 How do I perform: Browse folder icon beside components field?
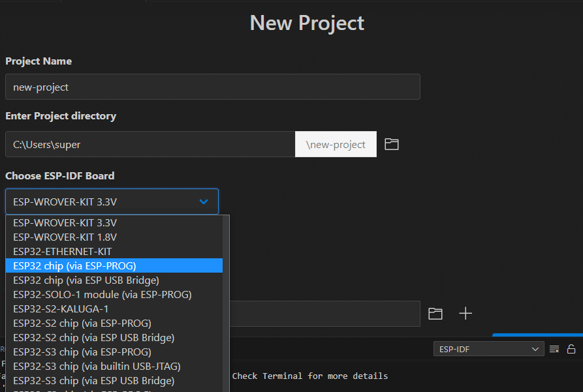[435, 314]
